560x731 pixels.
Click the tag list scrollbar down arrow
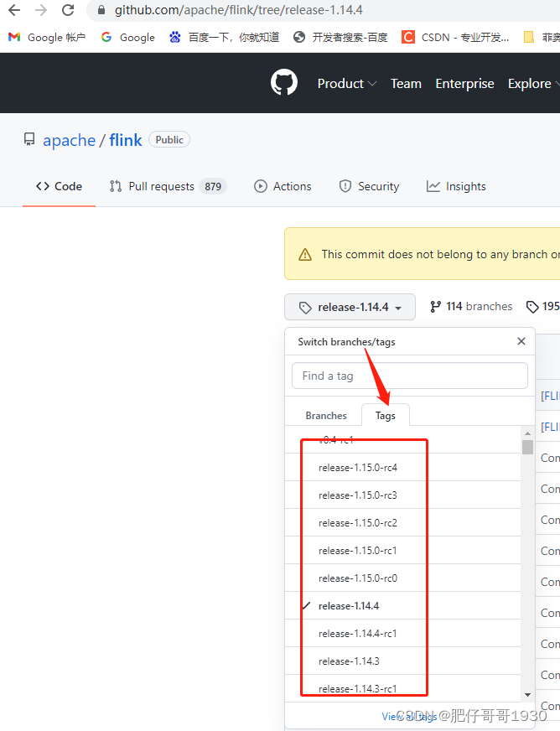527,695
